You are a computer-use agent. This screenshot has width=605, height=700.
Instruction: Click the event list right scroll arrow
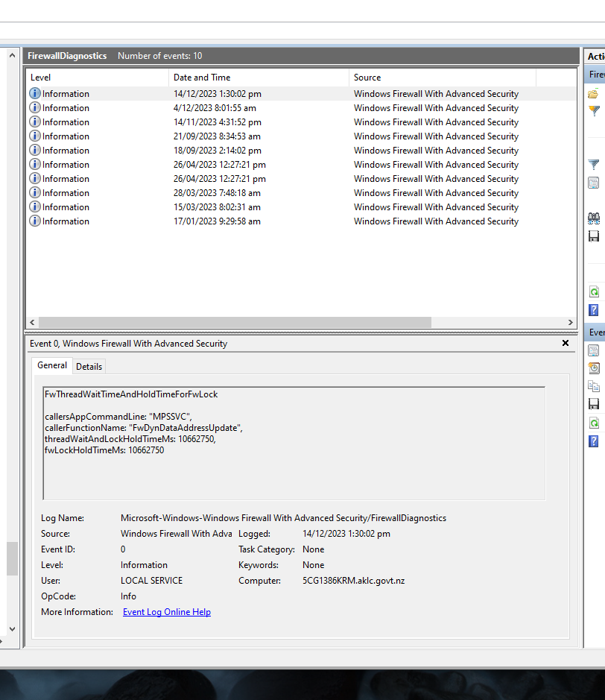(571, 322)
